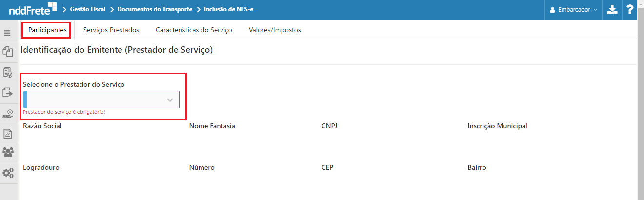Toggle the hamburger sidebar menu
Viewport: 644px width, 200px height.
[x=7, y=33]
